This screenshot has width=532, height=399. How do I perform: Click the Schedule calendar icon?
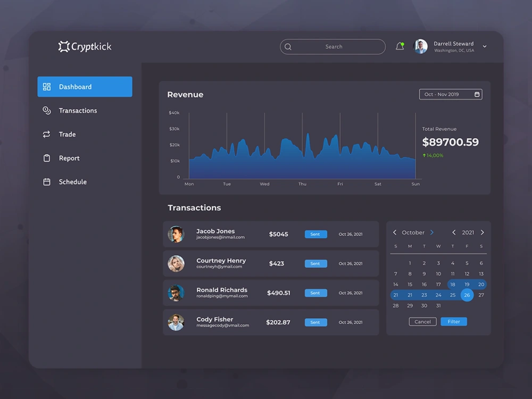coord(47,182)
